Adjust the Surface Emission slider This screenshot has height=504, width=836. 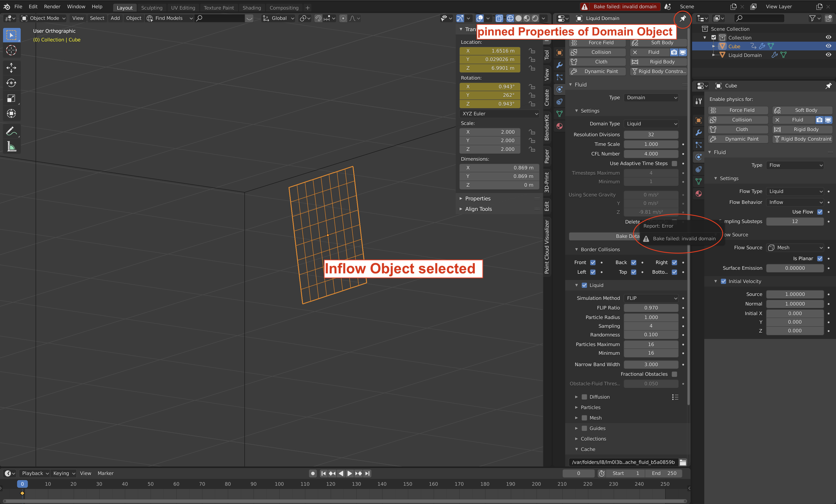tap(795, 268)
